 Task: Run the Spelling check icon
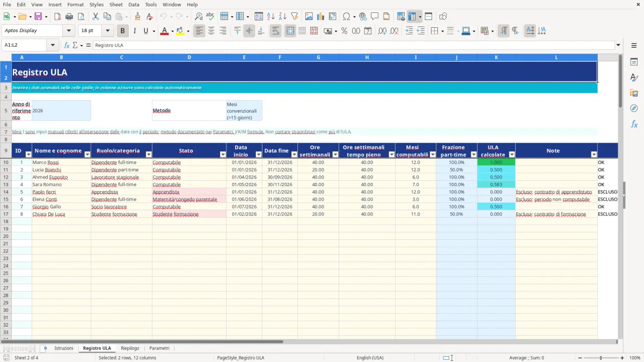point(210,17)
